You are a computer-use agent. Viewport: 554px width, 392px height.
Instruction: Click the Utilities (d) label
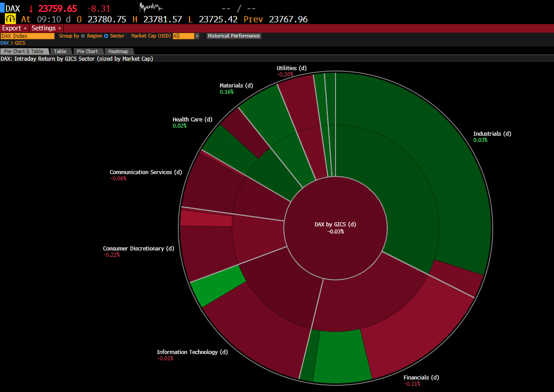coord(292,68)
